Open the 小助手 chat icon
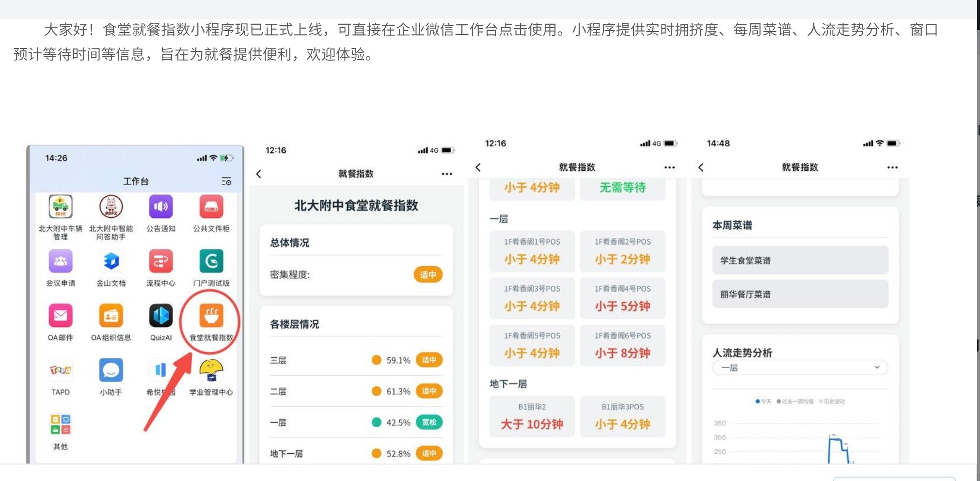This screenshot has width=980, height=481. [x=111, y=371]
